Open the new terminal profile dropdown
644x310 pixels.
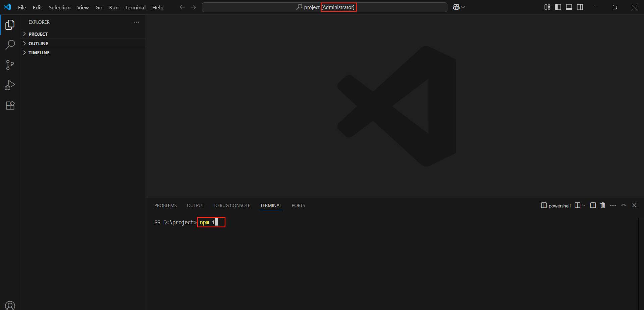point(584,205)
